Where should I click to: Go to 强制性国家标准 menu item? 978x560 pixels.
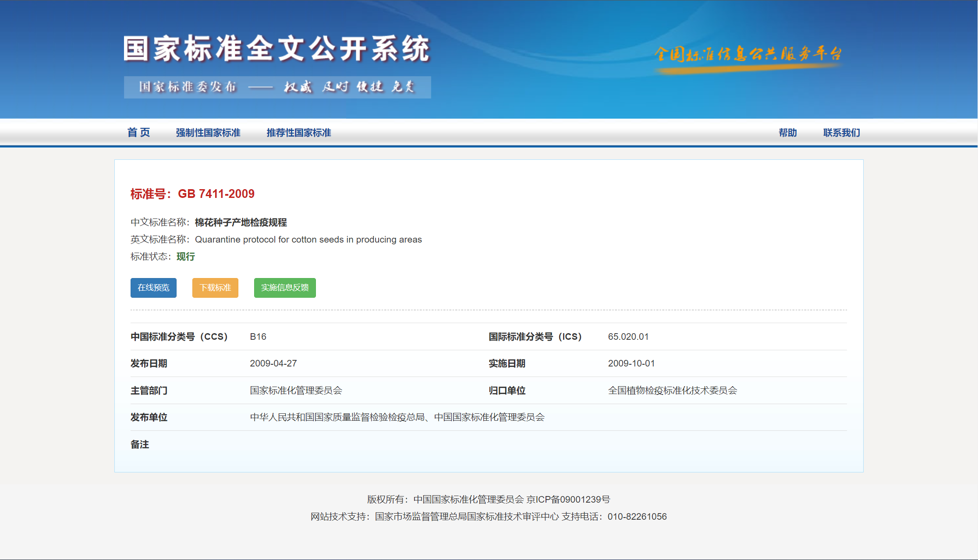(208, 133)
